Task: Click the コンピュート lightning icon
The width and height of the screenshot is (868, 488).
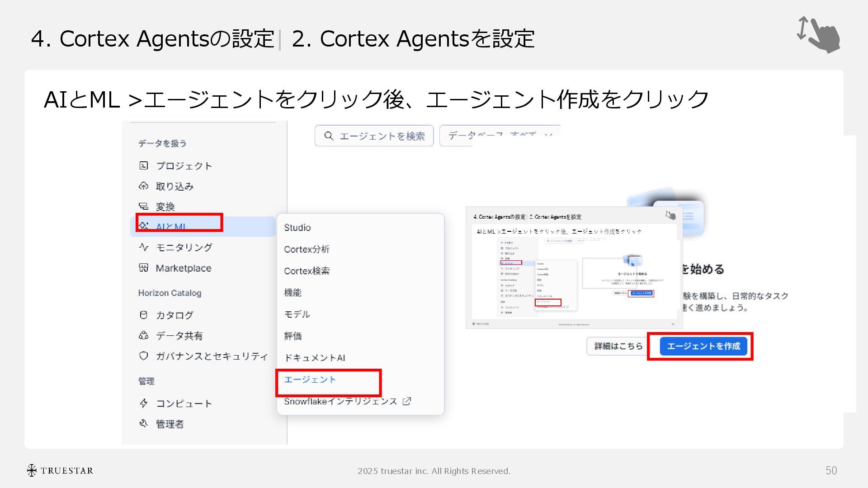Action: point(144,403)
